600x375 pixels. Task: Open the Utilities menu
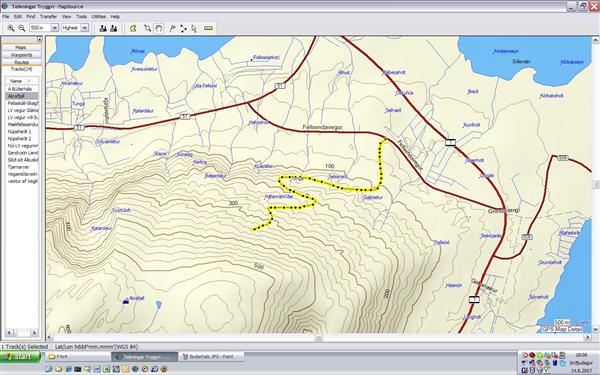point(98,16)
